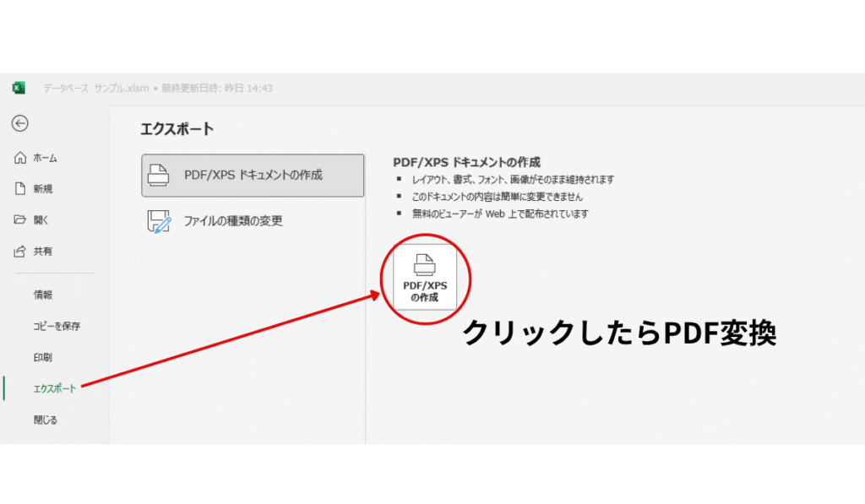The height and width of the screenshot is (504, 865).
Task: Select the ファイルの種類の変更 option text
Action: pos(233,221)
